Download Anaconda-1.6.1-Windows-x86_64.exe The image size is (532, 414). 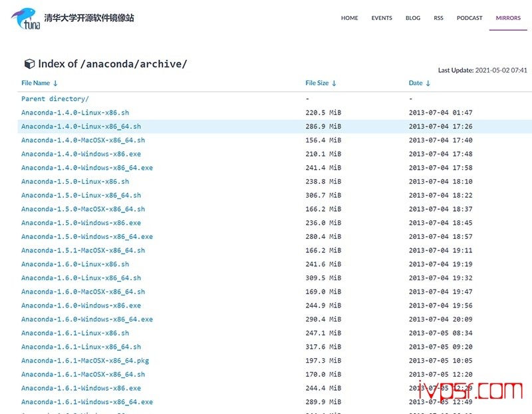[x=87, y=402]
